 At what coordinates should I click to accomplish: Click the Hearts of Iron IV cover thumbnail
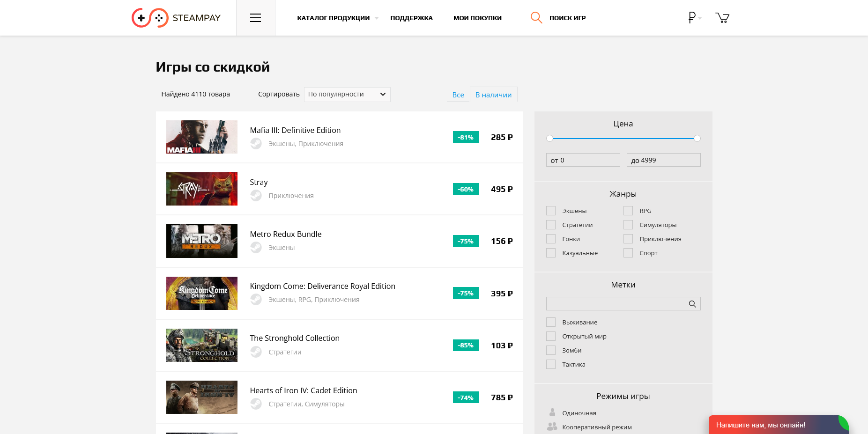(202, 397)
